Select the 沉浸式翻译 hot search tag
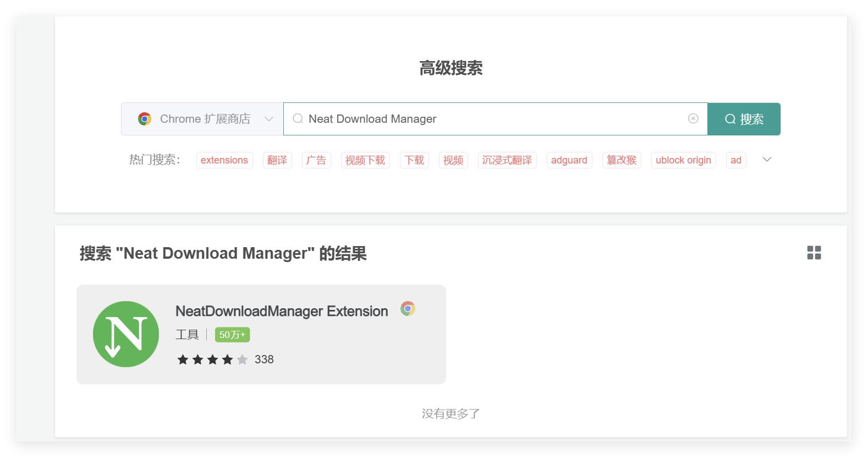Screen dimensions: 868x458 (507, 160)
